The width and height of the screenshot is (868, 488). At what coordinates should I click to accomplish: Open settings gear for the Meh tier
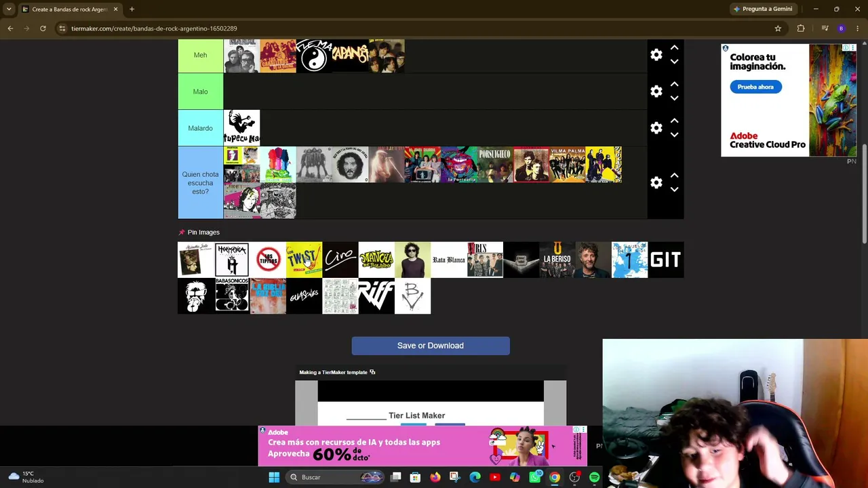tap(656, 55)
